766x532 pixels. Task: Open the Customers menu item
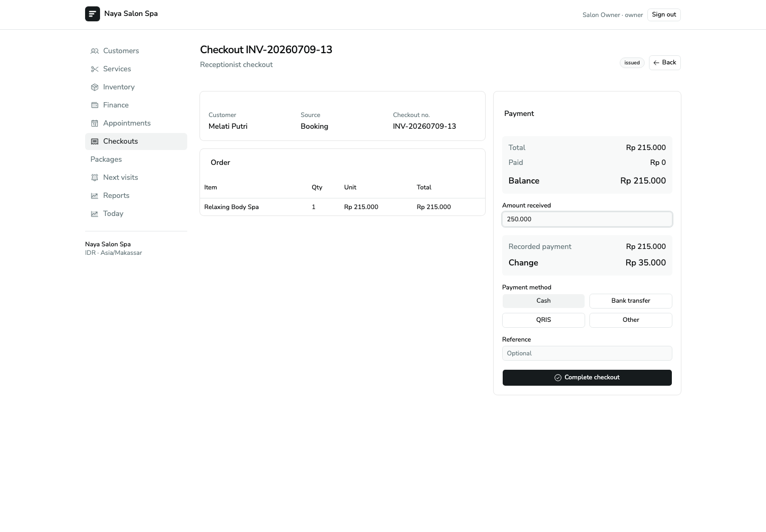tap(136, 51)
